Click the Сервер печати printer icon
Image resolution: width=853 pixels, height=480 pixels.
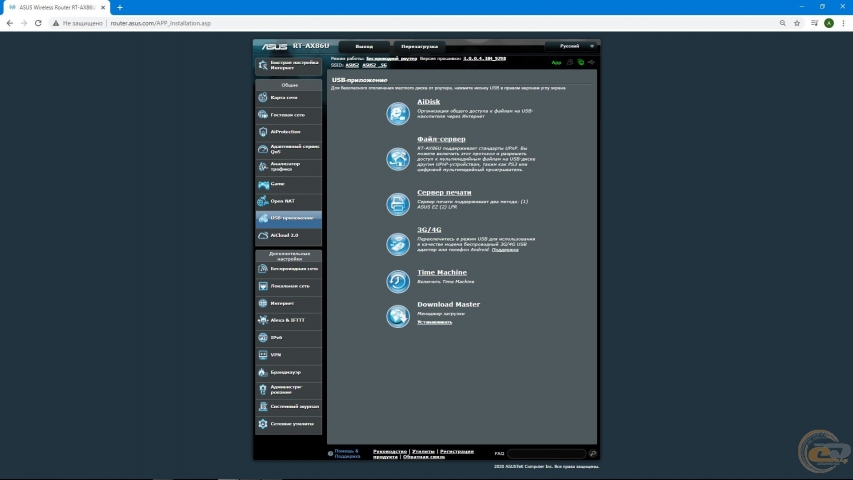pyautogui.click(x=398, y=204)
